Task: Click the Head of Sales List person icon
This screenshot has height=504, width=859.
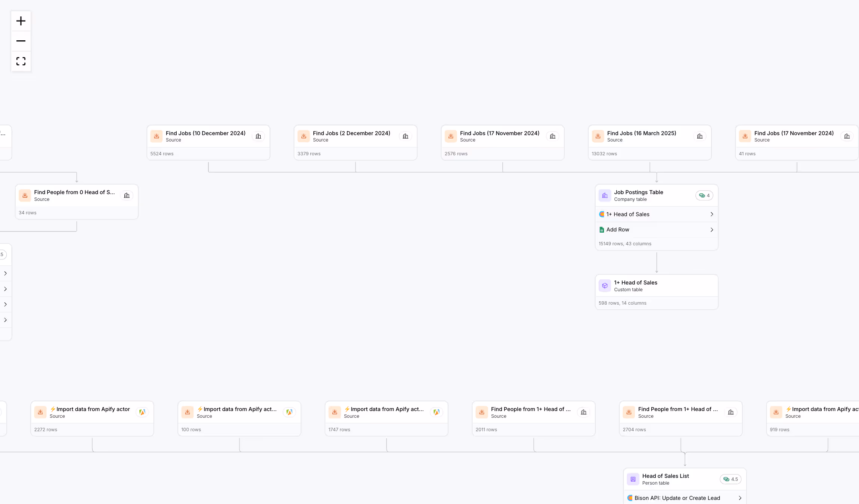Action: tap(633, 479)
